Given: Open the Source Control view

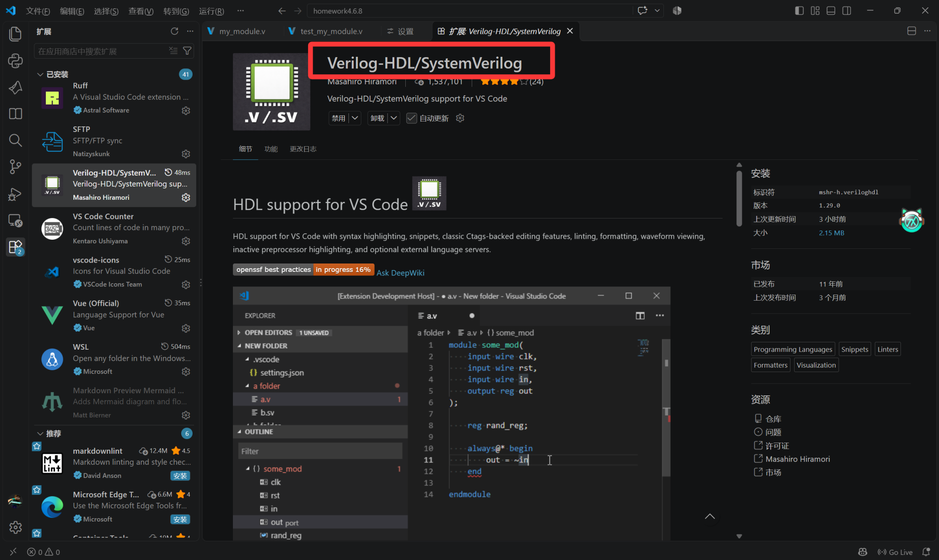Looking at the screenshot, I should pyautogui.click(x=16, y=167).
